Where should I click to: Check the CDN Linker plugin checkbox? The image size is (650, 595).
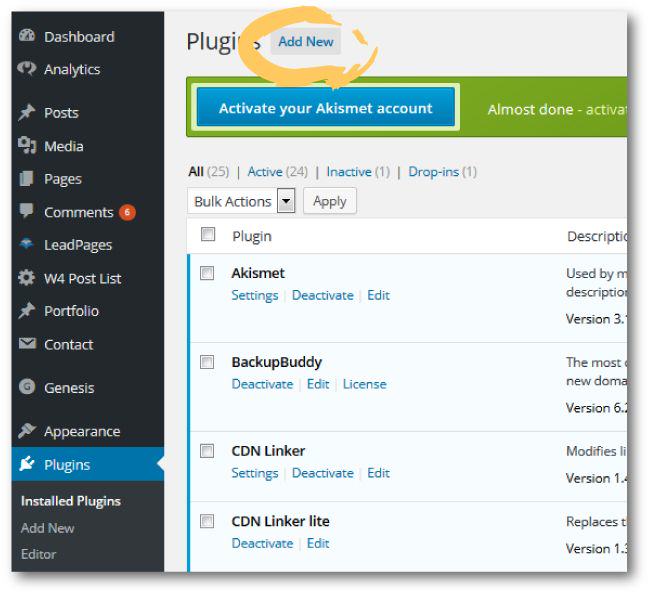tap(207, 451)
